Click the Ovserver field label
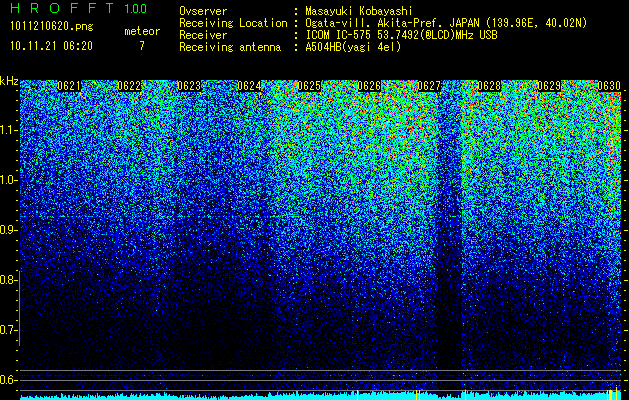Viewport: 629px width, 400px height. click(x=203, y=11)
